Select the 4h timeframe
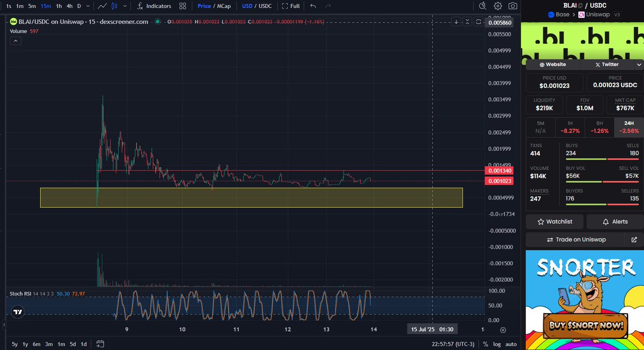 click(x=69, y=6)
